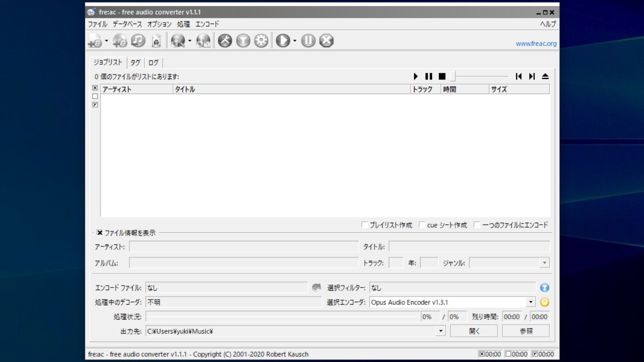This screenshot has width=644, height=362.
Task: Click the deselect all tracks checkbox icon
Action: point(95,96)
